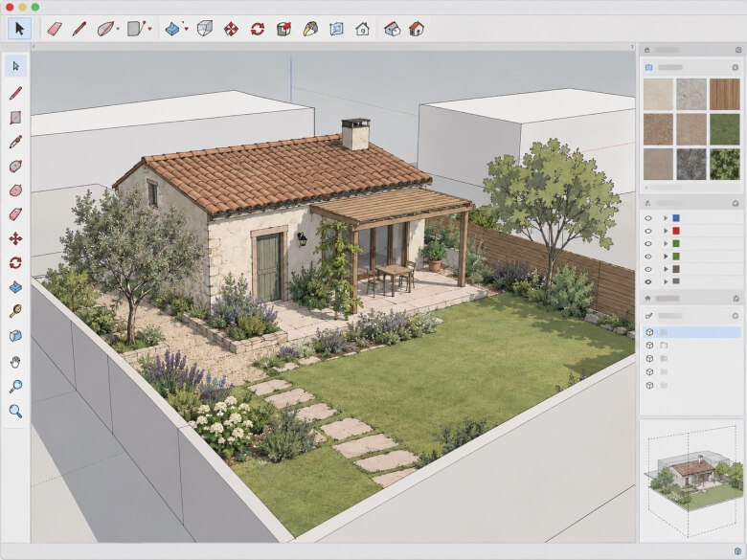Select the Eraser tool in top toolbar
Viewport: 747px width, 560px height.
55,29
